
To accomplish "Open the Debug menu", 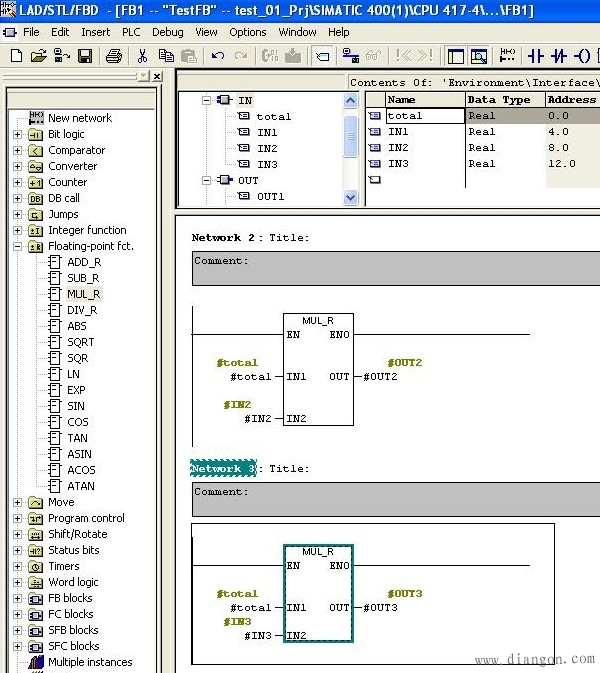I will (x=167, y=32).
